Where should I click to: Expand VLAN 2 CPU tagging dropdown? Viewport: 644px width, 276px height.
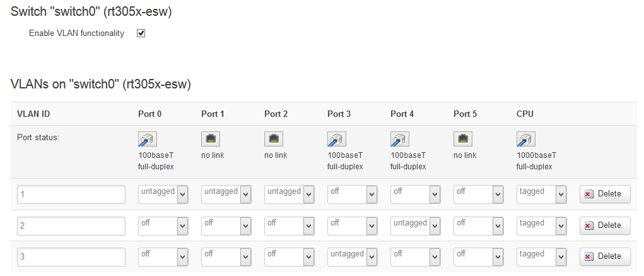[542, 225]
